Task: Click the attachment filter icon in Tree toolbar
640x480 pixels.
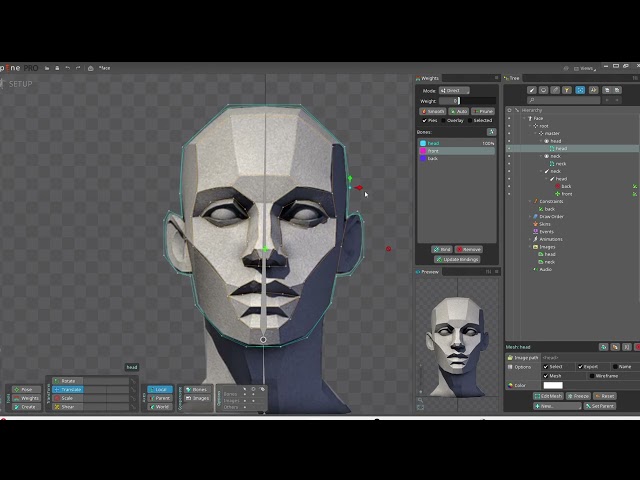Action: 555,90
